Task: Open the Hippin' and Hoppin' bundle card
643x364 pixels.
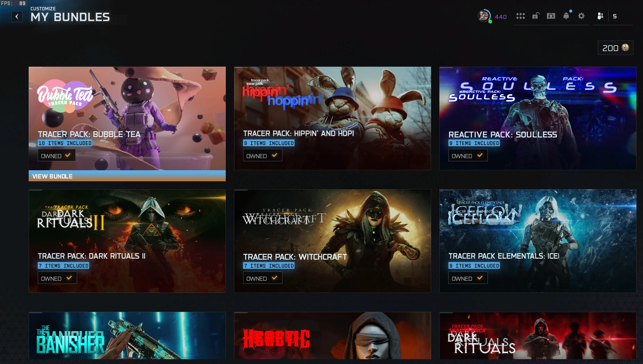Action: click(333, 118)
